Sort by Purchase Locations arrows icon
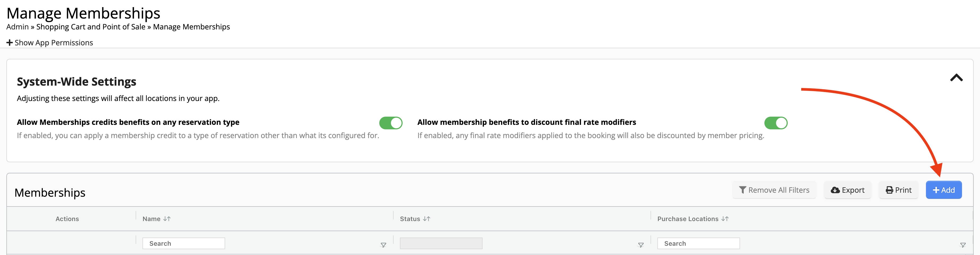Viewport: 980px width, 255px height. 725,219
